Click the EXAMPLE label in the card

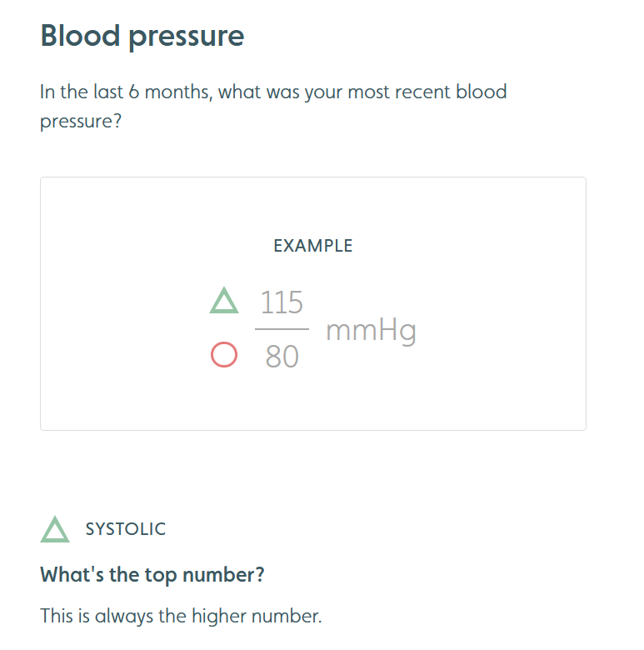tap(313, 246)
